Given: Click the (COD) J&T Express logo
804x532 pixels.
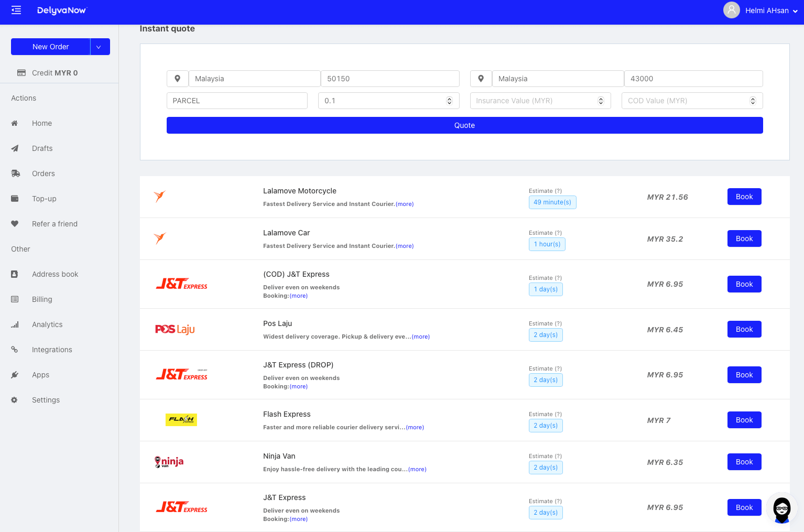Looking at the screenshot, I should pos(181,284).
